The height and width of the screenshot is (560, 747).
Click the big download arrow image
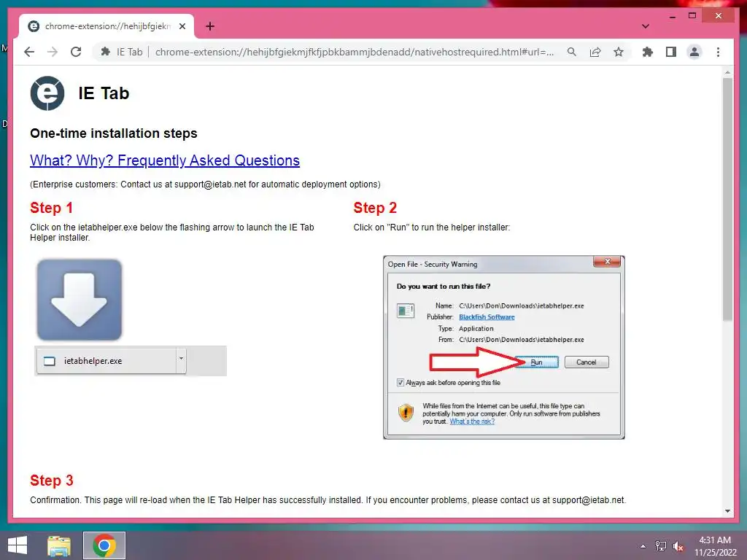pos(79,300)
